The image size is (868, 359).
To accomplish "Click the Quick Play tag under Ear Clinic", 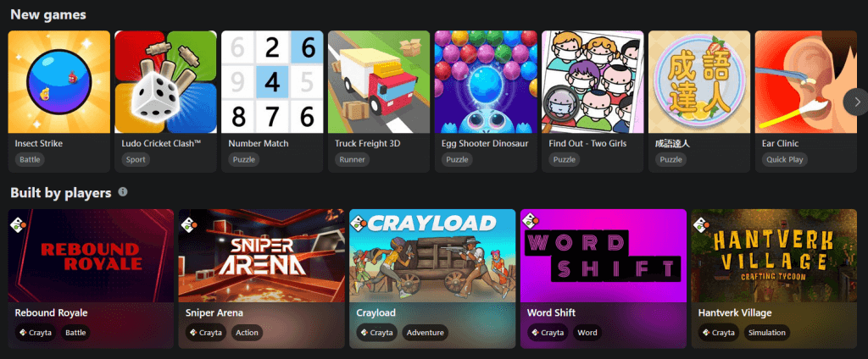I will tap(784, 160).
